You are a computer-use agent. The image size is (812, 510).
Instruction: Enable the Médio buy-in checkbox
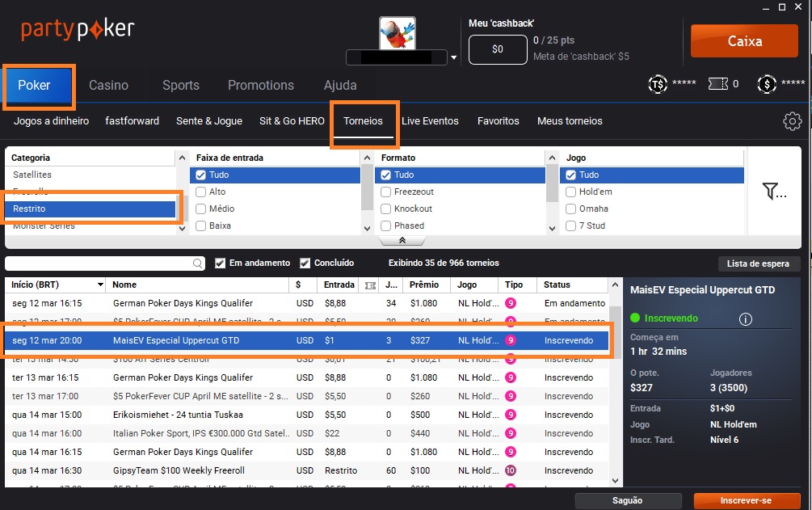click(201, 209)
